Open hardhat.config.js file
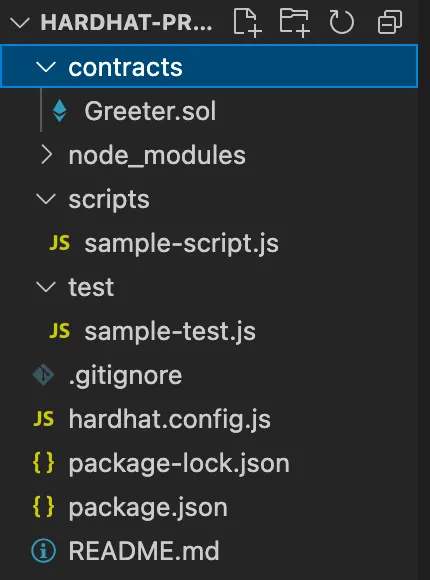This screenshot has width=430, height=580. [169, 420]
